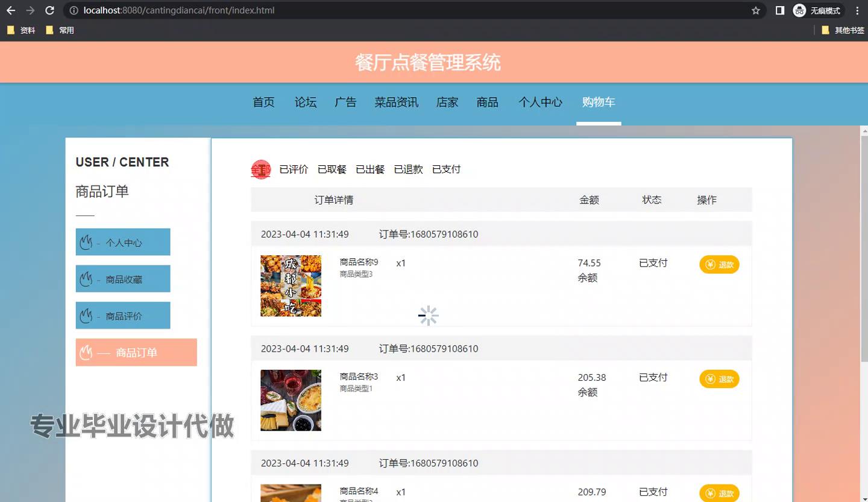Open the 资料 bookmark folder
The width and height of the screenshot is (868, 502).
click(21, 30)
